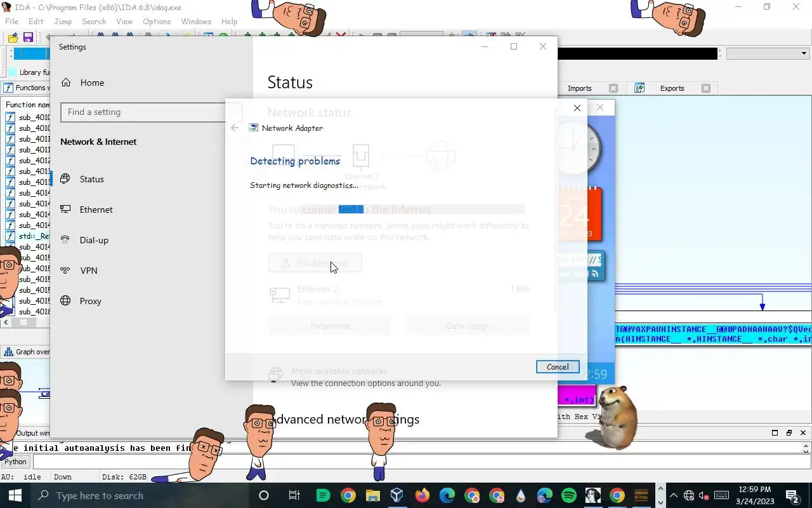This screenshot has width=812, height=508.
Task: Open Spotify from the taskbar
Action: click(x=569, y=495)
